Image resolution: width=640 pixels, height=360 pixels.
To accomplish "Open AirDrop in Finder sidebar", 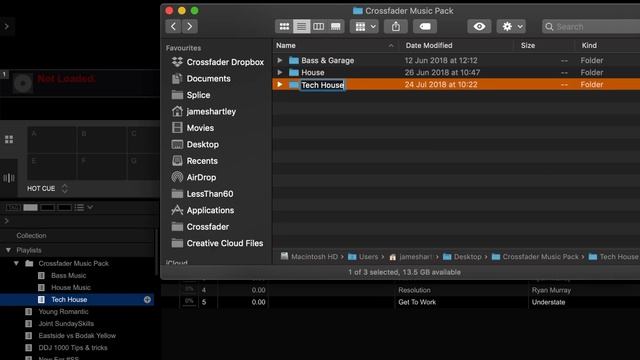I will [194, 178].
